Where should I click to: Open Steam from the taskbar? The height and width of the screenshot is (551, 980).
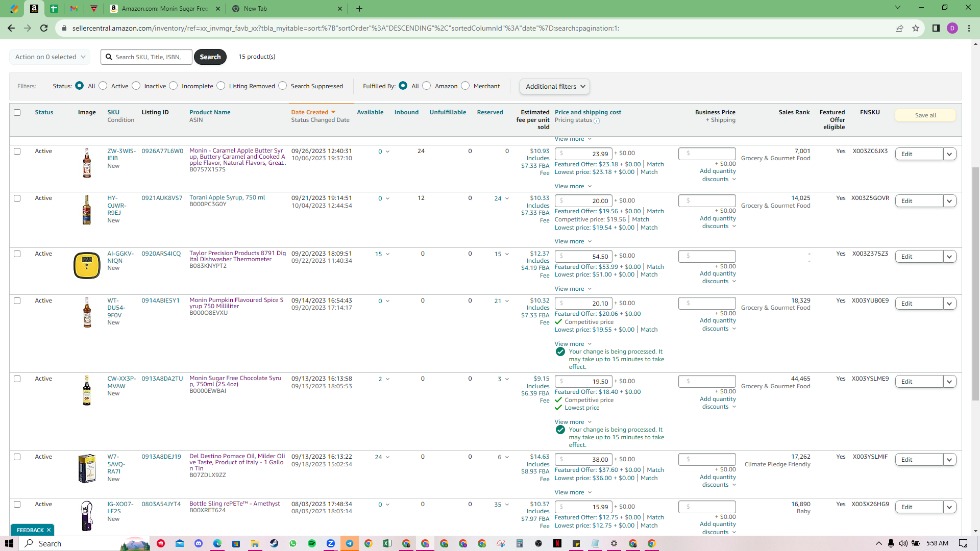(x=274, y=543)
